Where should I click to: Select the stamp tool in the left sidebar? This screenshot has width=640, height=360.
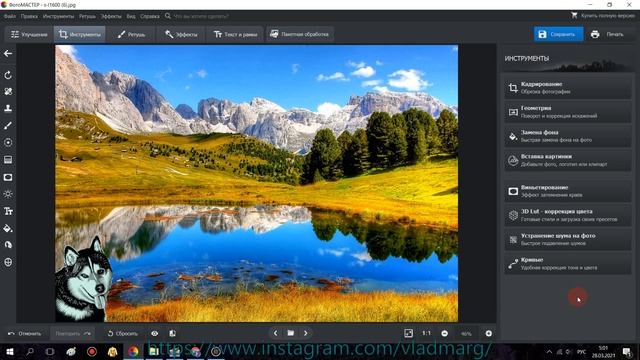click(x=8, y=108)
